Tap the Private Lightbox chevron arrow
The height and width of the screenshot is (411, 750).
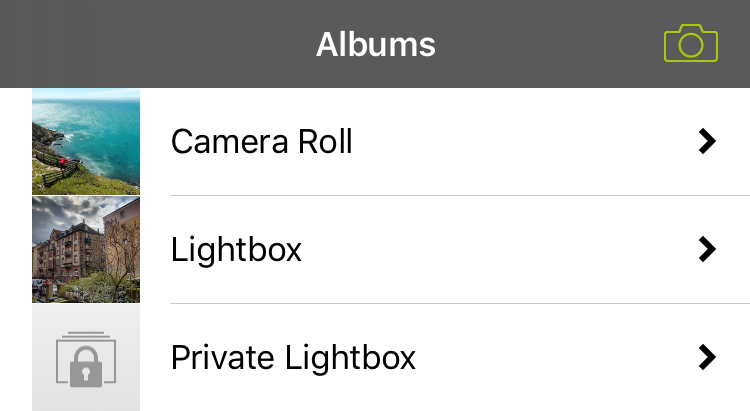(x=707, y=357)
